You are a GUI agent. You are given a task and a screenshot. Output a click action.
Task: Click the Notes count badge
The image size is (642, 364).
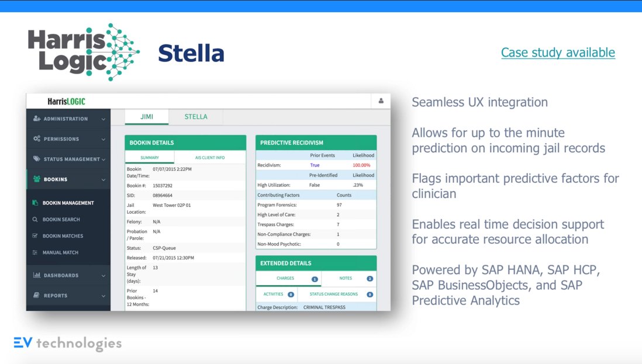(370, 279)
